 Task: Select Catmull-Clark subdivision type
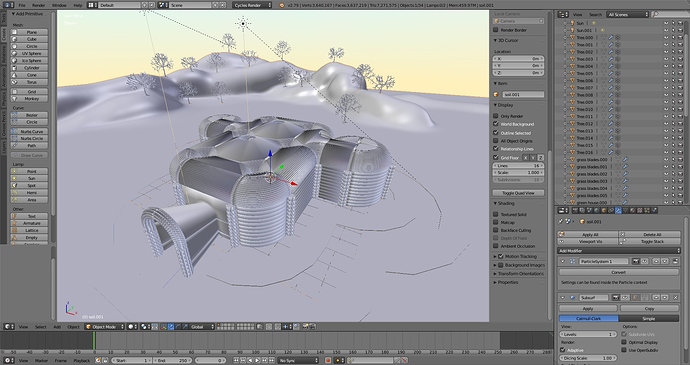pos(588,318)
